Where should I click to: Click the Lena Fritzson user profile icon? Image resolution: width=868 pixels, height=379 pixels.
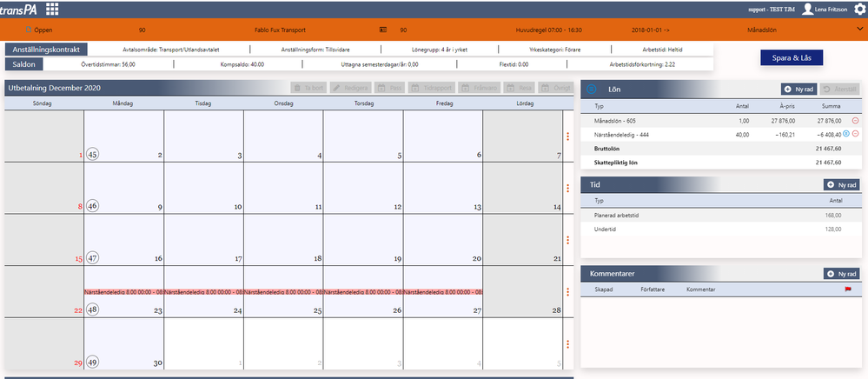(x=808, y=9)
